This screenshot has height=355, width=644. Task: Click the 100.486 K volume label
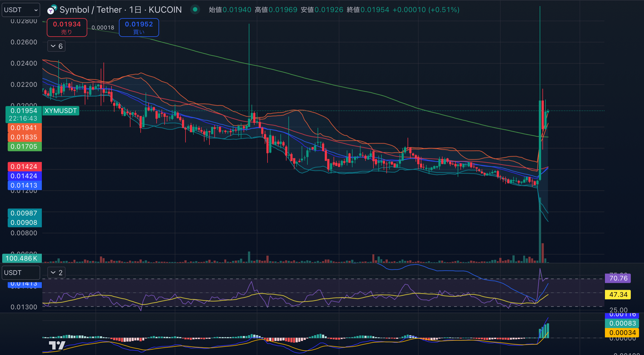point(22,258)
